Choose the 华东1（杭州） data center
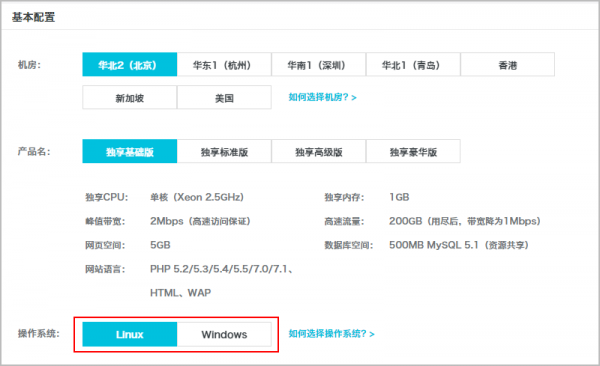 (x=224, y=65)
